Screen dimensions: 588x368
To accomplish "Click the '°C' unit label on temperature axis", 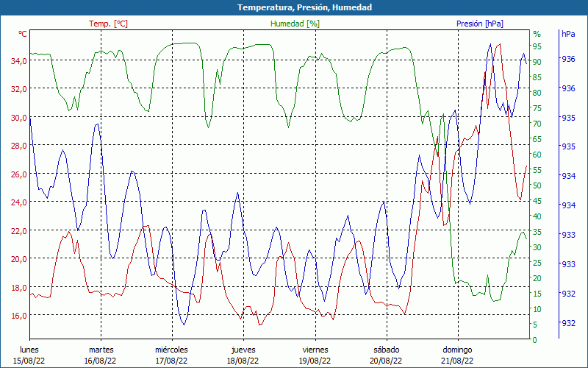I will (23, 34).
